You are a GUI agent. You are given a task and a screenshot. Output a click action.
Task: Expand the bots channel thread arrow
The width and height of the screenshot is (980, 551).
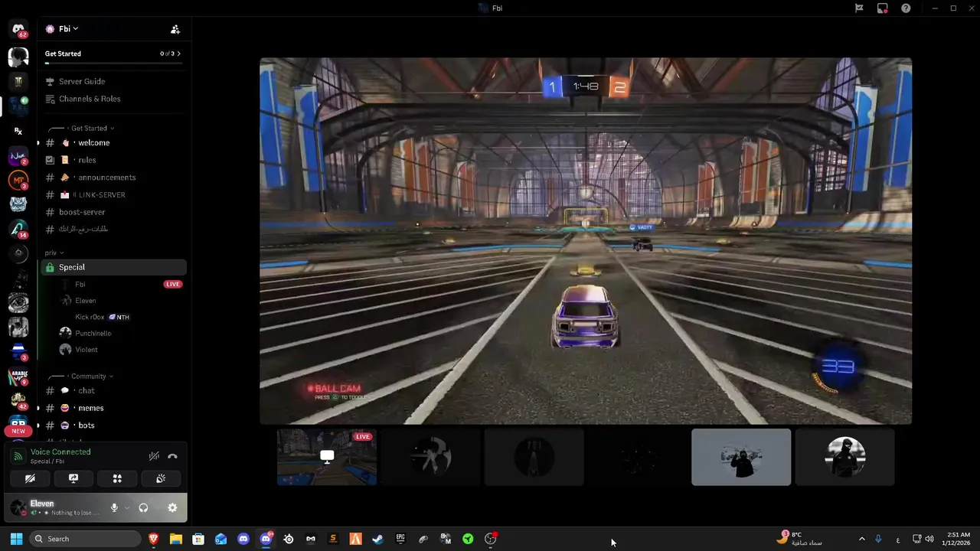tap(38, 425)
